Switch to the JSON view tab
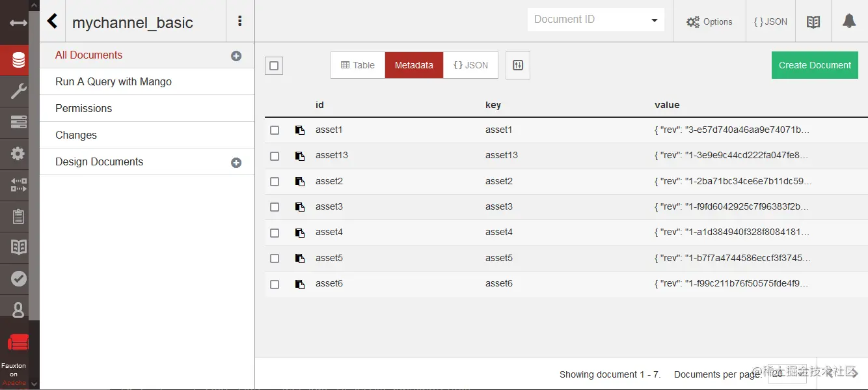Image resolution: width=868 pixels, height=390 pixels. coord(470,65)
